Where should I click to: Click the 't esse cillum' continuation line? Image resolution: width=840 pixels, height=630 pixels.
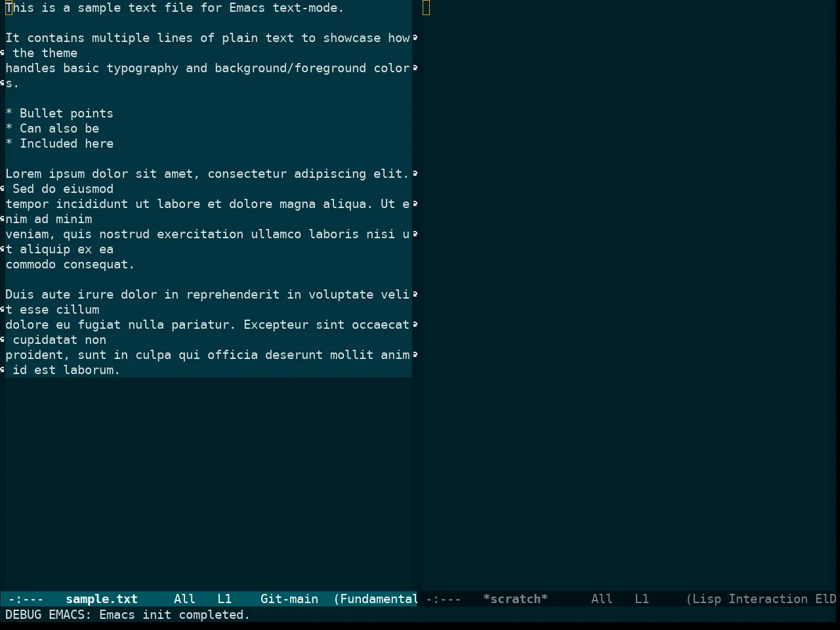coord(52,310)
